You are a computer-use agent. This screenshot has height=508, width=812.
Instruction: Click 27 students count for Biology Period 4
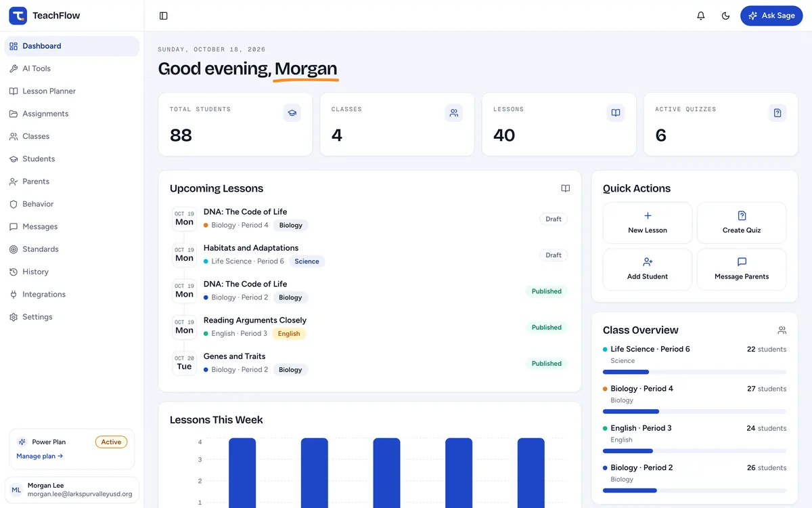(x=767, y=389)
